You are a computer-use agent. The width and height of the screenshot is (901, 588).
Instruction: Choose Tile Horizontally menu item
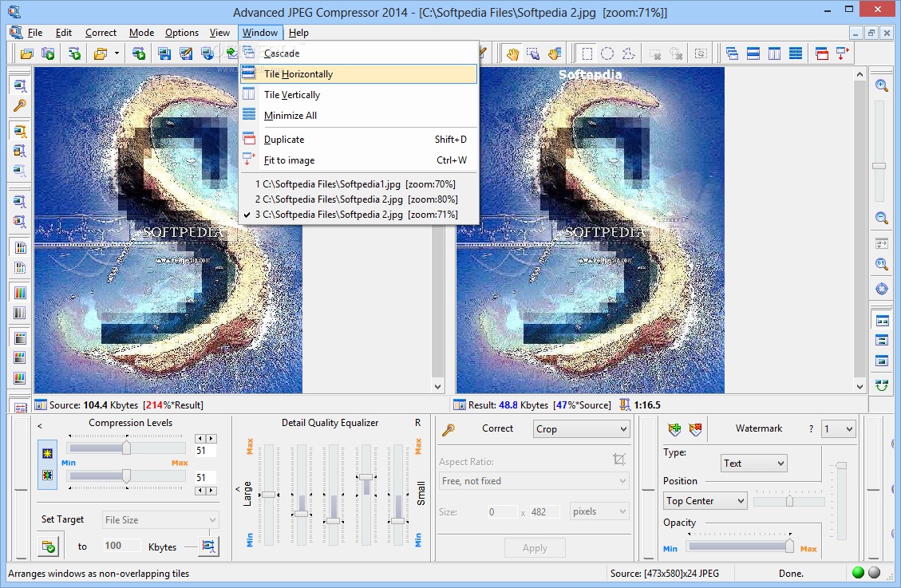(x=358, y=74)
